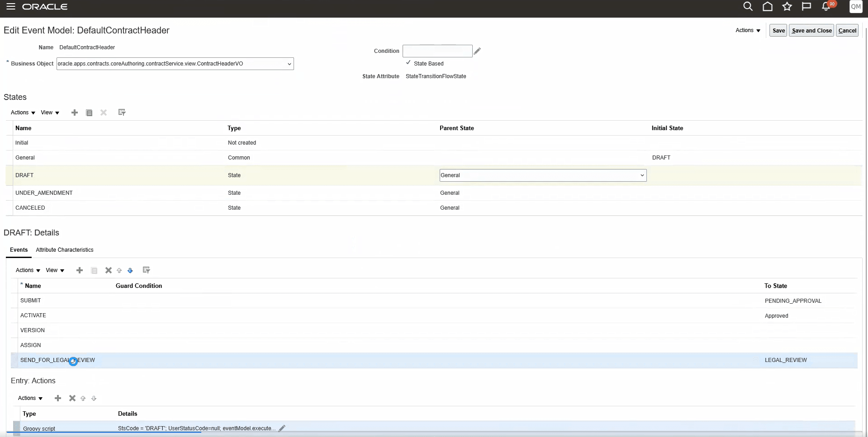Click the LEGAL_REVIEW To State cell
Viewport: 868px width, 437px height.
786,360
